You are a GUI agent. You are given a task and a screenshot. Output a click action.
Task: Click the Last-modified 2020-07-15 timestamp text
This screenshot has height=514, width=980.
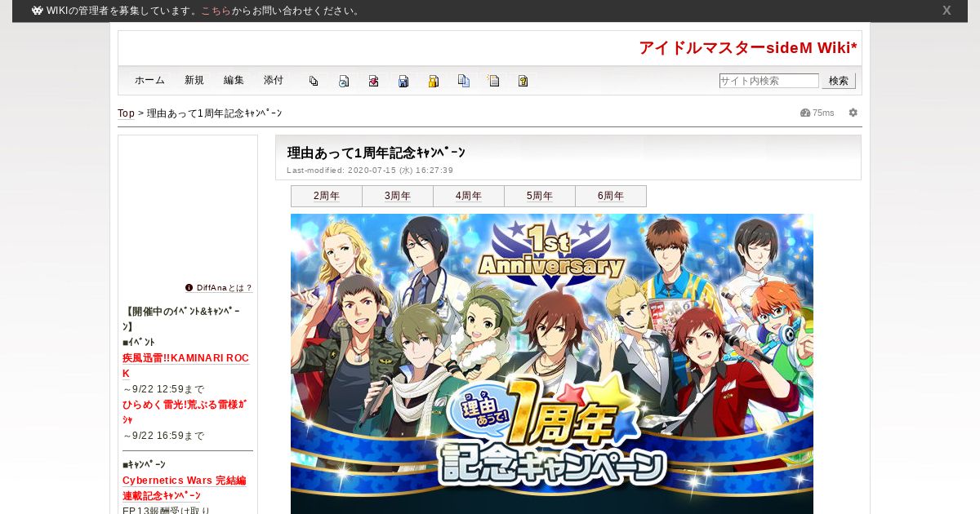point(370,171)
